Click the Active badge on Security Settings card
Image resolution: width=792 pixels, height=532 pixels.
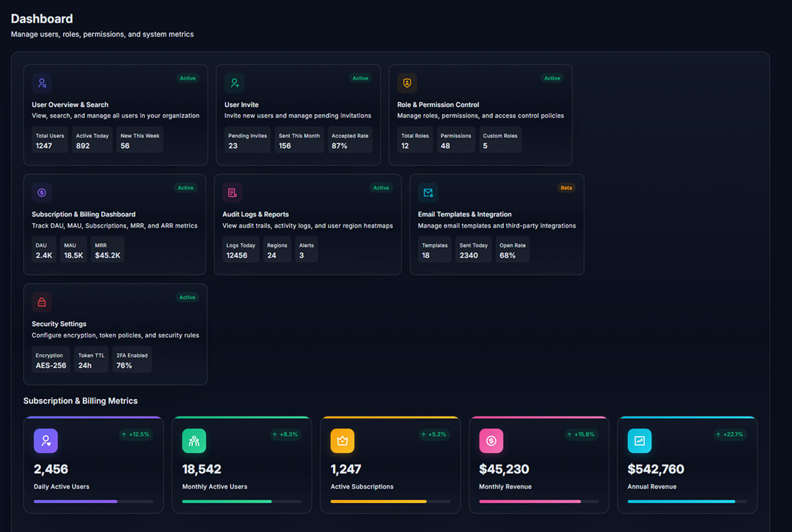pyautogui.click(x=187, y=297)
